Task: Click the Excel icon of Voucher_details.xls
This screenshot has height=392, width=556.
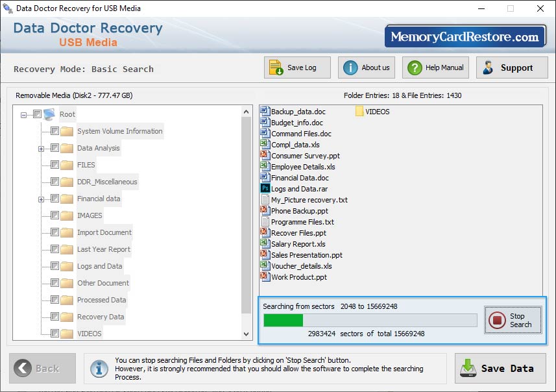Action: tap(265, 265)
